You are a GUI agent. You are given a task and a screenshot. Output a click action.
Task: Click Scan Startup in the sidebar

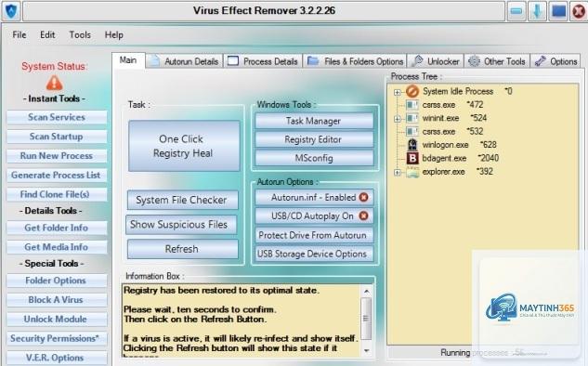click(57, 137)
